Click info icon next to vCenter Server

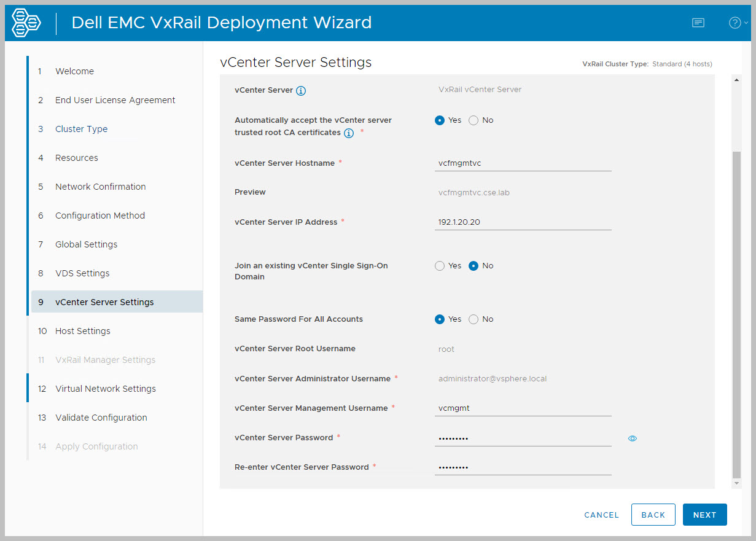[x=301, y=91]
